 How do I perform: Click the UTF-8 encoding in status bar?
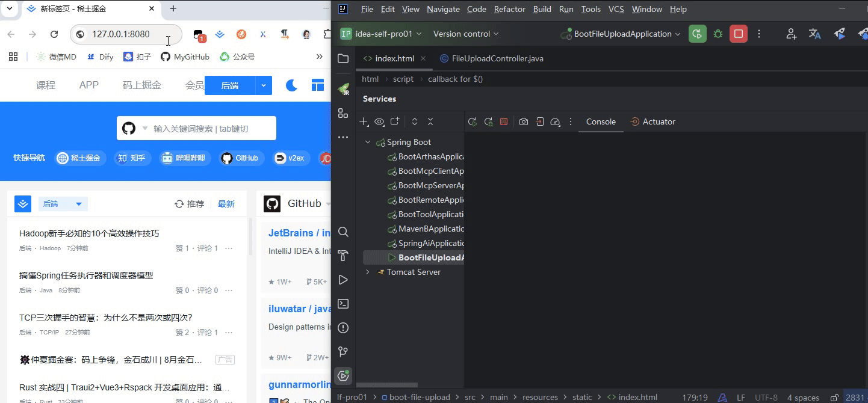tap(766, 398)
